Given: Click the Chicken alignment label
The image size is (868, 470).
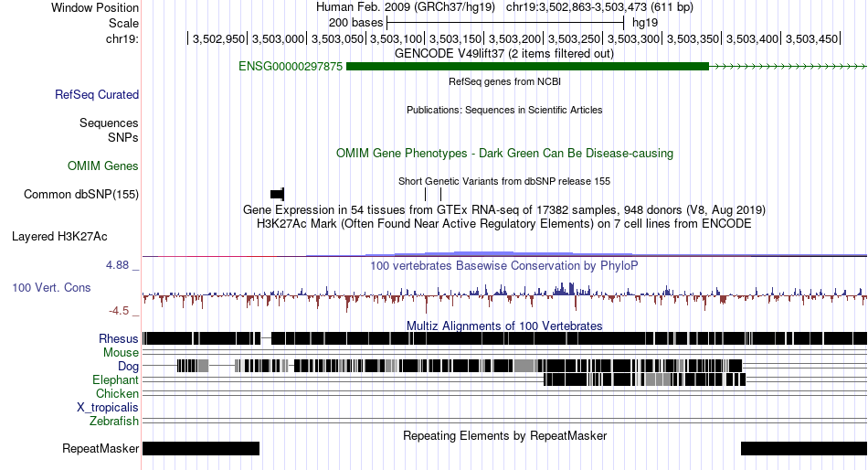Looking at the screenshot, I should click(117, 393).
